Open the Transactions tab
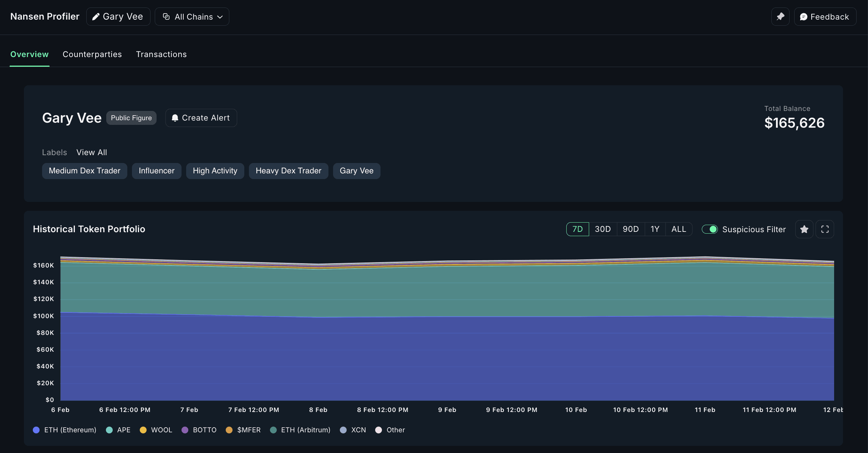 click(x=161, y=54)
